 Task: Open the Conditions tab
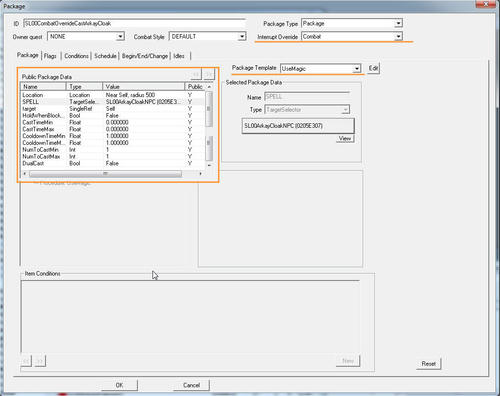pyautogui.click(x=76, y=56)
